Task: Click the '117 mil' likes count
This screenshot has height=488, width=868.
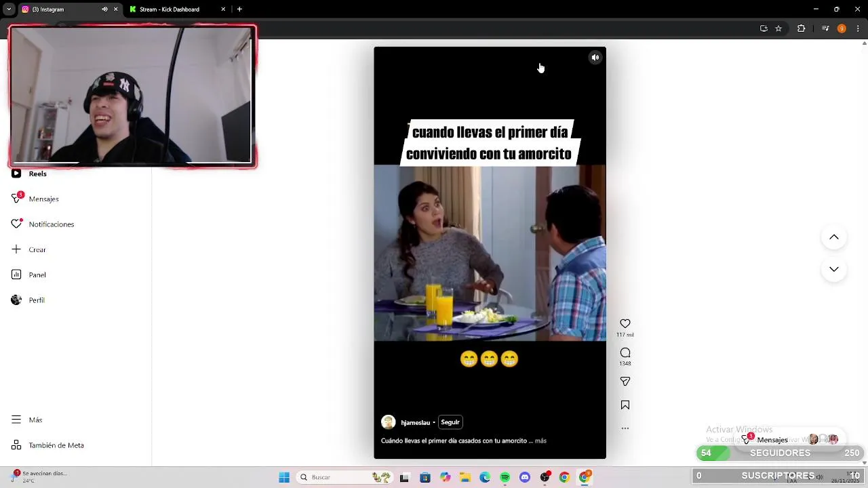Action: pos(625,335)
